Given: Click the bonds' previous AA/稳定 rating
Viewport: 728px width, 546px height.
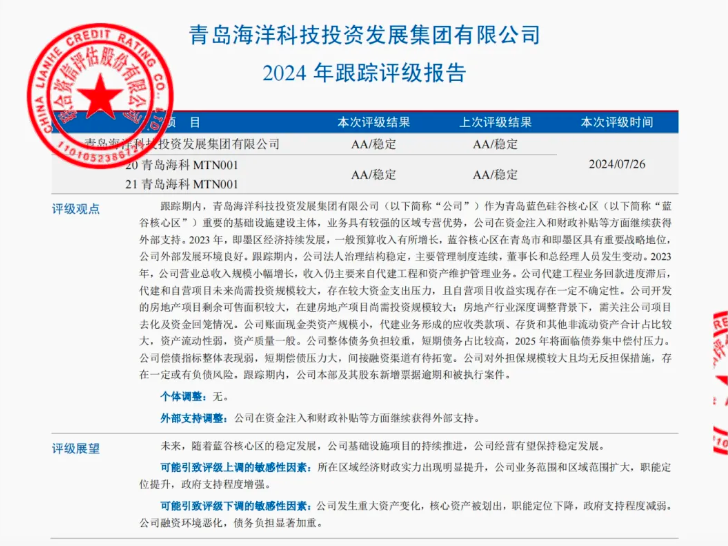Looking at the screenshot, I should tap(495, 175).
